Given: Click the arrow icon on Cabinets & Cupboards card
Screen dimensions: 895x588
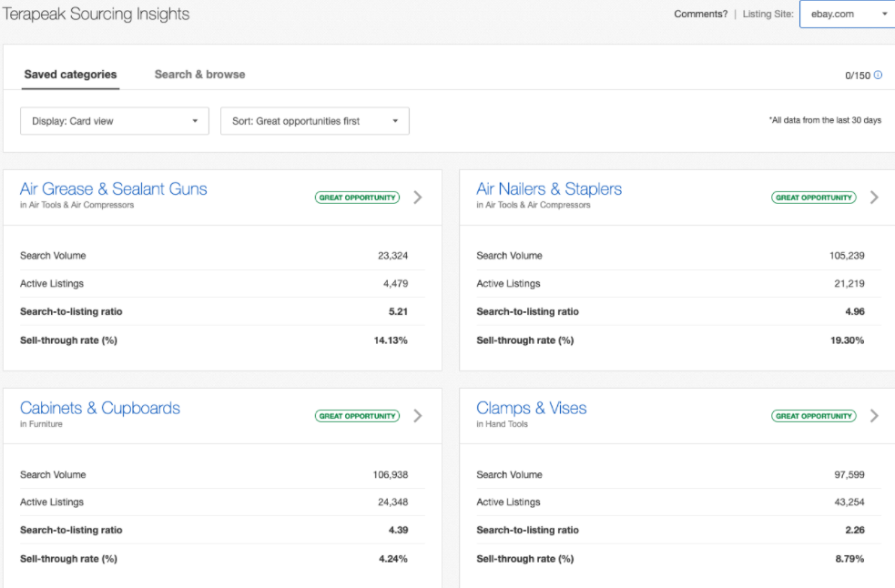Looking at the screenshot, I should (x=418, y=416).
